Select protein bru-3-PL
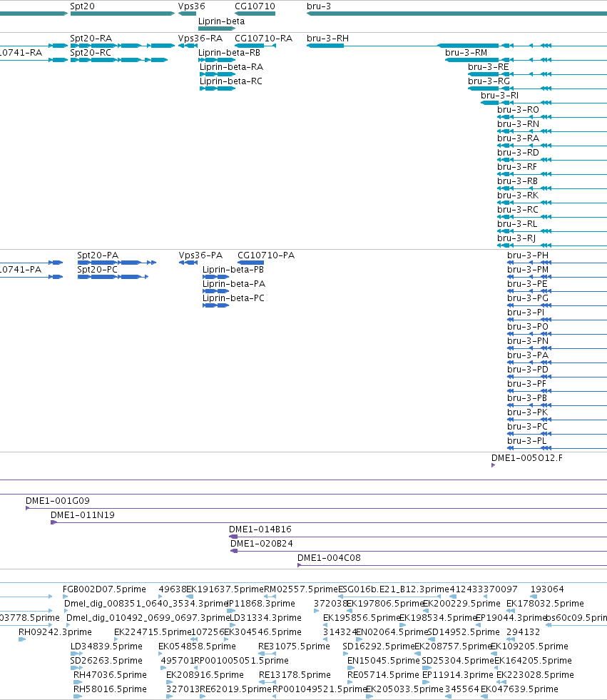This screenshot has width=607, height=700. point(526,441)
